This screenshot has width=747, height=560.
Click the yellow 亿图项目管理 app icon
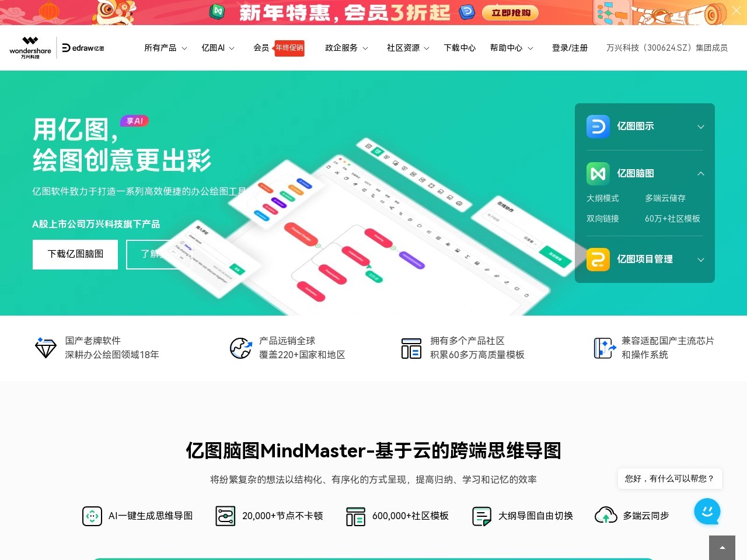tap(597, 260)
